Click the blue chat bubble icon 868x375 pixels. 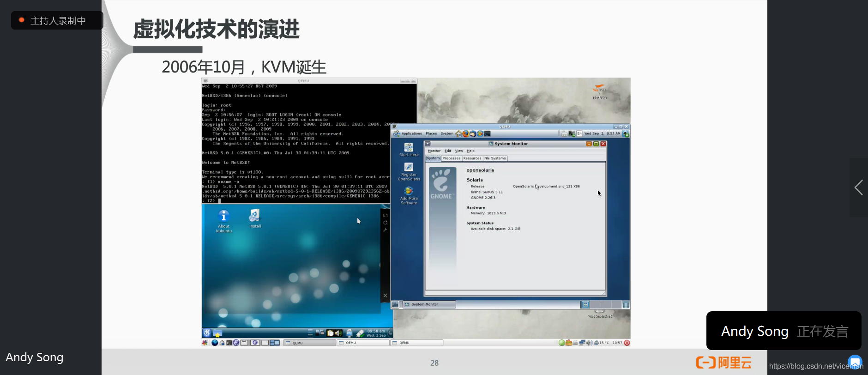855,362
